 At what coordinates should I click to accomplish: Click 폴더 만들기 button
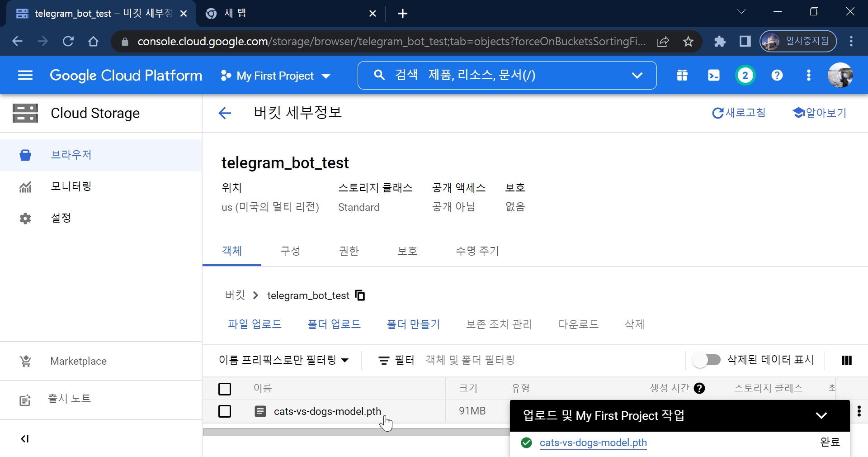tap(414, 324)
